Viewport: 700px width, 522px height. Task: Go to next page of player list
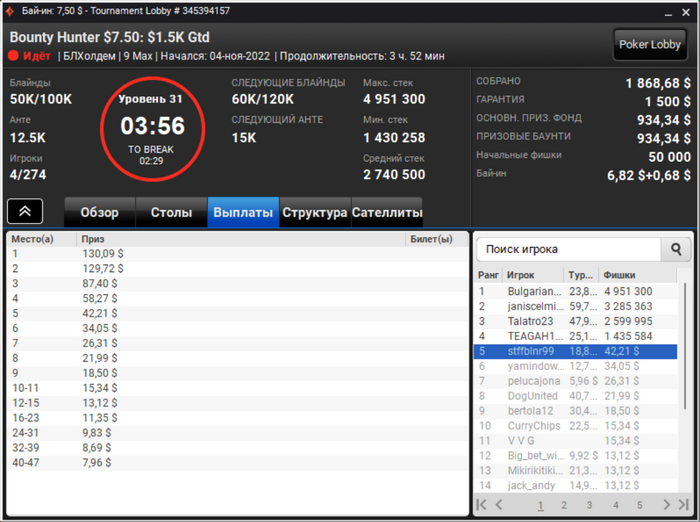click(667, 505)
